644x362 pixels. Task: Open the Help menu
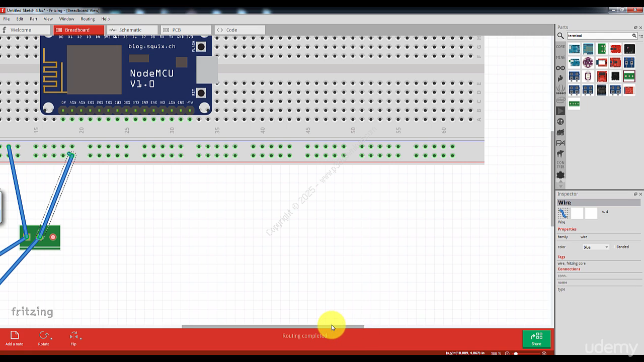105,19
